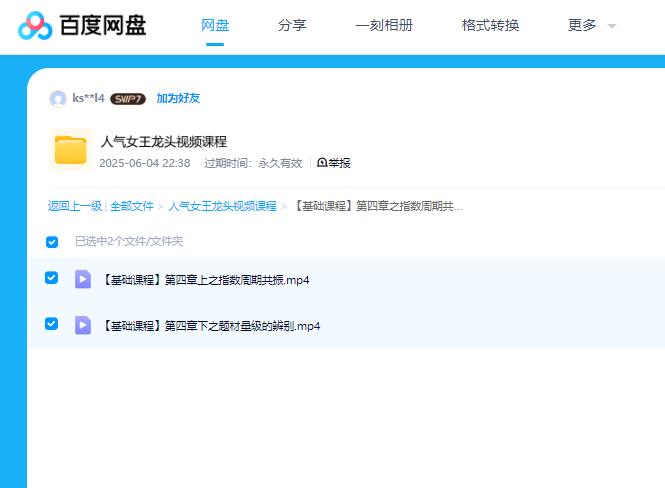Click the ks**l4 user avatar
The image size is (665, 488).
[x=58, y=98]
